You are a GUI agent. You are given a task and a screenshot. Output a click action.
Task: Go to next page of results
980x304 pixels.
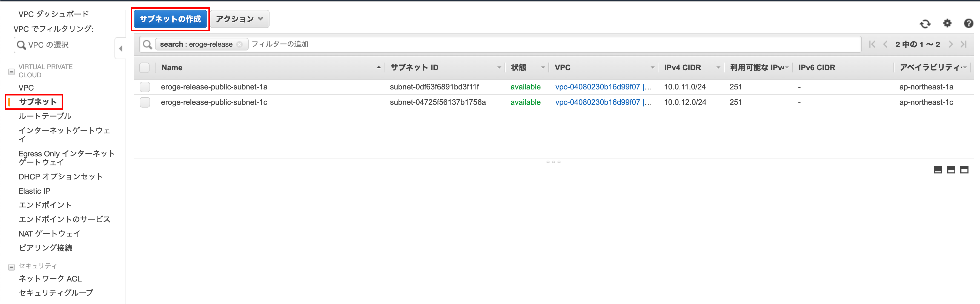click(951, 44)
